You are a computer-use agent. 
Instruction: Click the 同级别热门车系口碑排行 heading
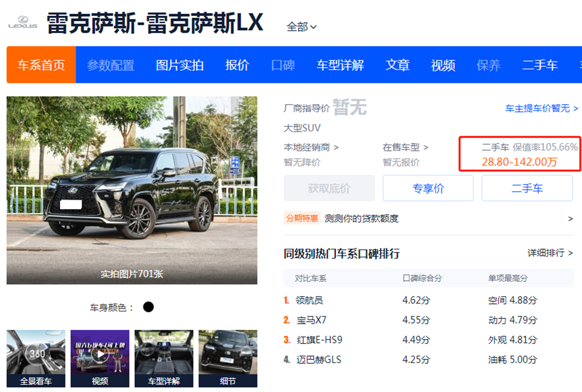pyautogui.click(x=342, y=253)
